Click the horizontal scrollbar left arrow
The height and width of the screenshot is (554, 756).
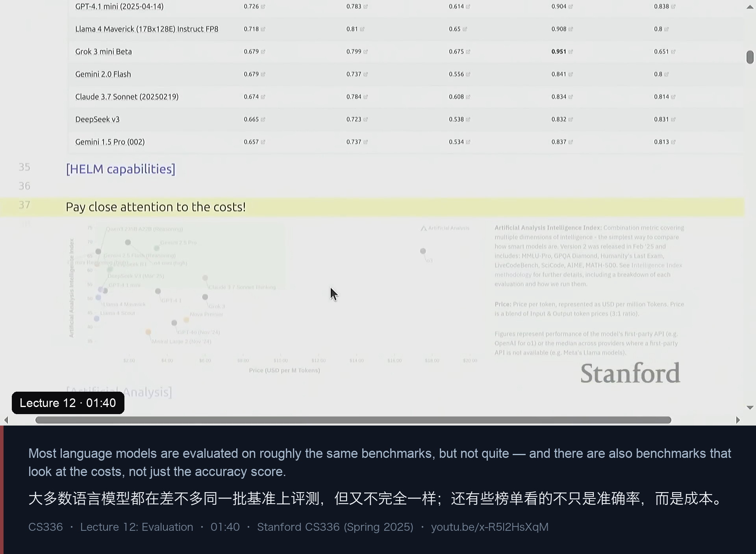[x=6, y=420]
